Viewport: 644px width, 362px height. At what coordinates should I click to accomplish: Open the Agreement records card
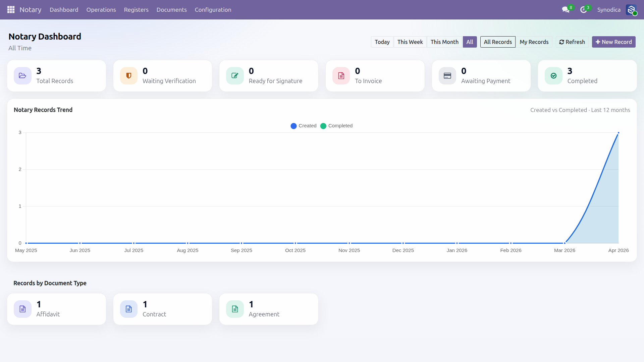pyautogui.click(x=269, y=309)
